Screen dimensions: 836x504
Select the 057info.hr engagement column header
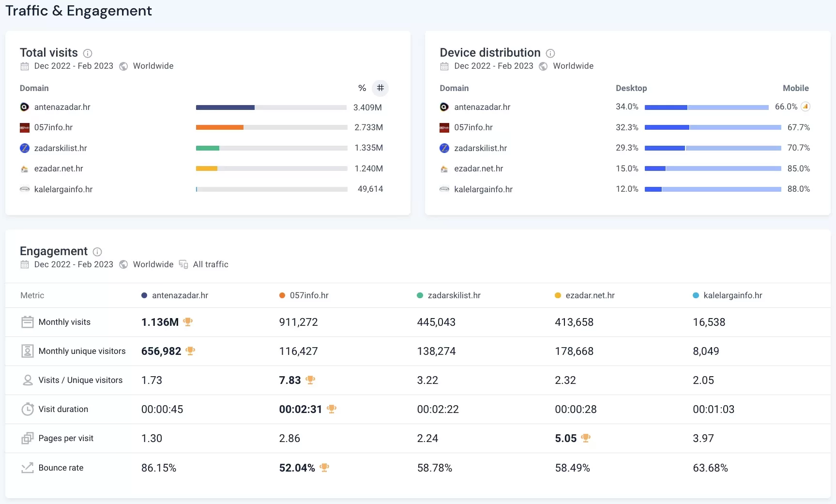pos(309,295)
